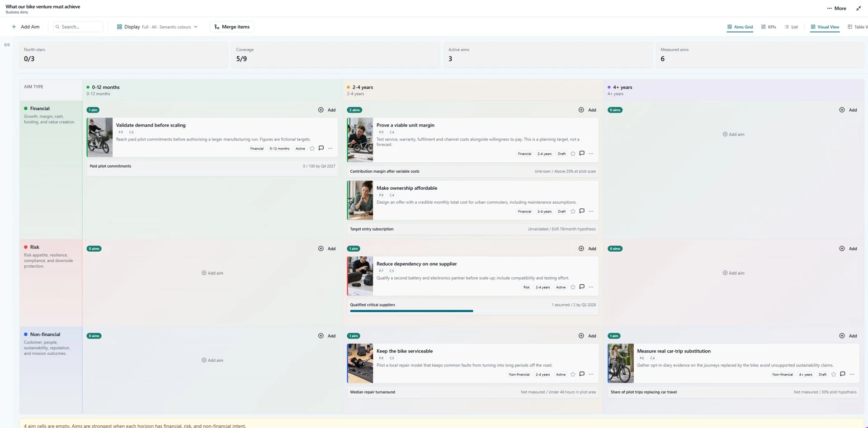Expand the Display options dropdown

pyautogui.click(x=157, y=27)
